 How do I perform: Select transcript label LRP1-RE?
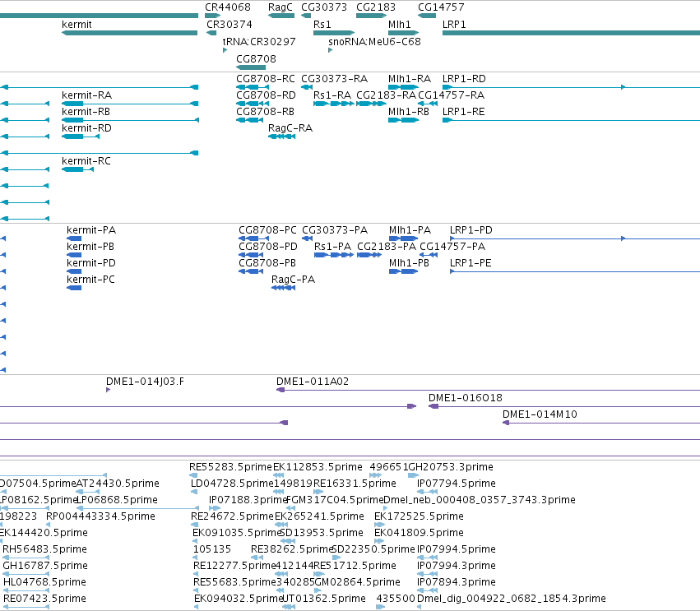[464, 112]
